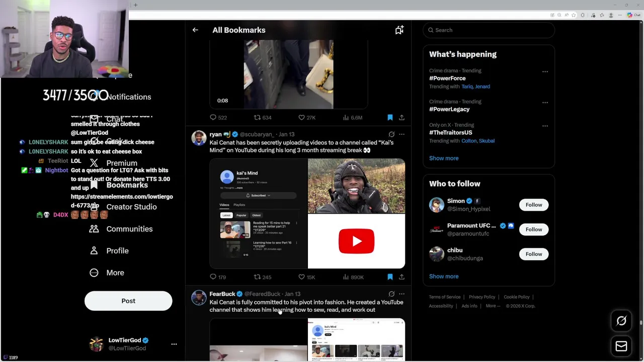Screen dimensions: 644x362
Task: Open @scubaryan_ handle
Action: (257, 134)
